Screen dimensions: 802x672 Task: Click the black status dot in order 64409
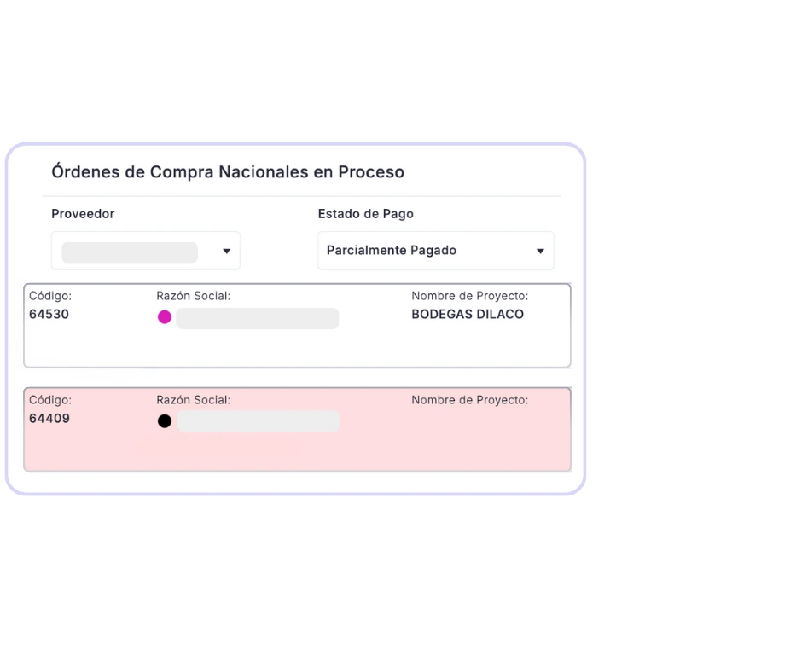pos(165,421)
